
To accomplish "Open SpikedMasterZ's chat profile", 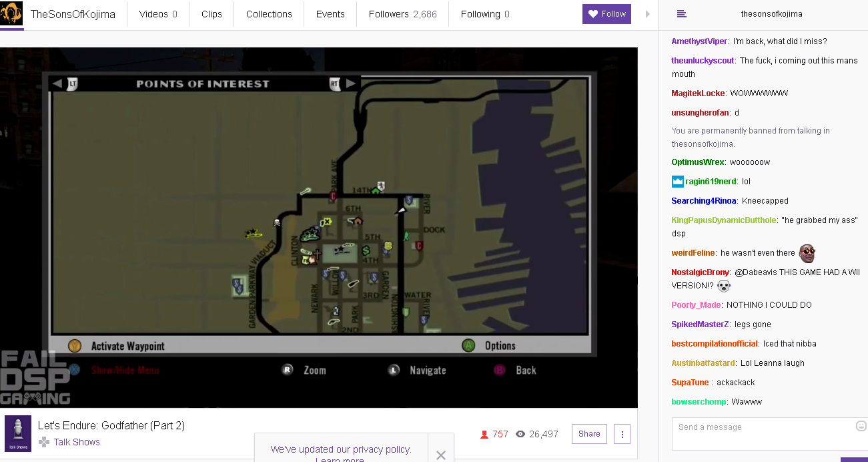I will (701, 324).
